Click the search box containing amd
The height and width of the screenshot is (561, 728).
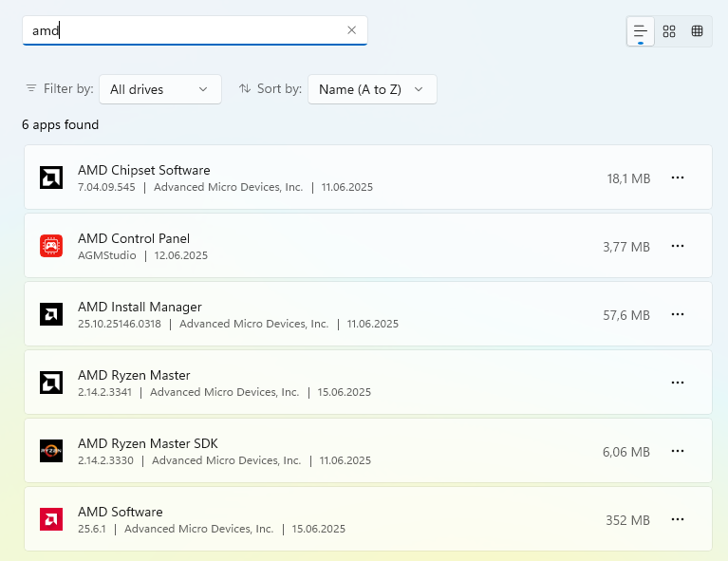point(190,30)
